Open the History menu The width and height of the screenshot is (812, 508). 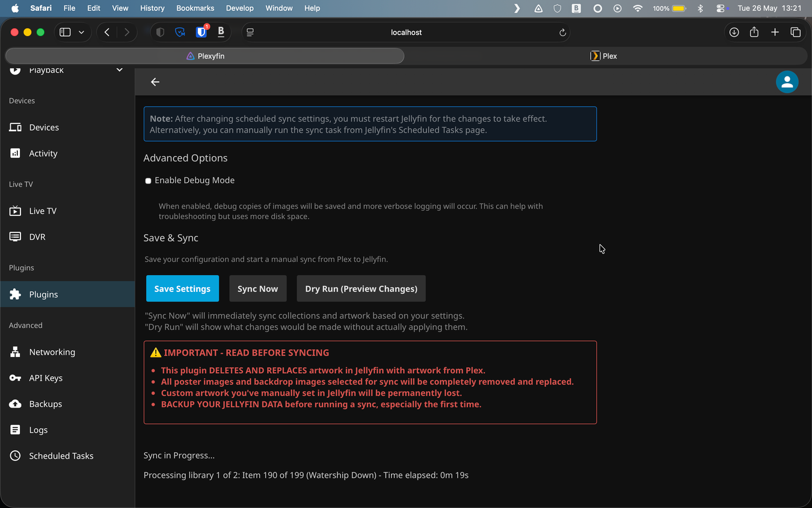point(152,8)
